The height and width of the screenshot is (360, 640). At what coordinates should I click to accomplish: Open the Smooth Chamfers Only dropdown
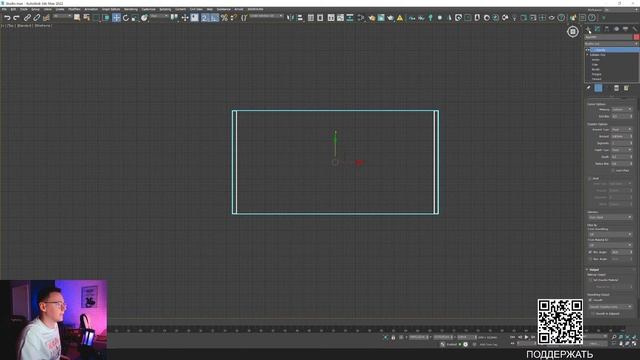point(610,307)
